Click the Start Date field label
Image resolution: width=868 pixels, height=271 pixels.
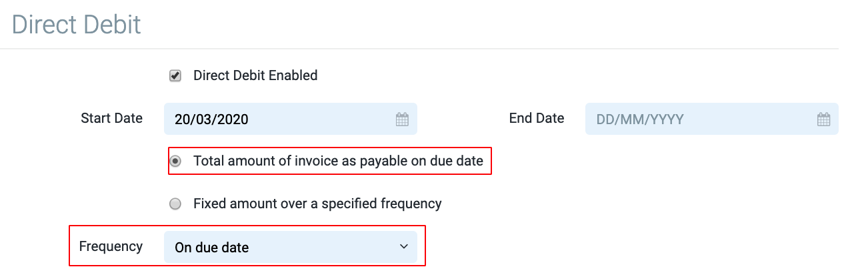111,118
